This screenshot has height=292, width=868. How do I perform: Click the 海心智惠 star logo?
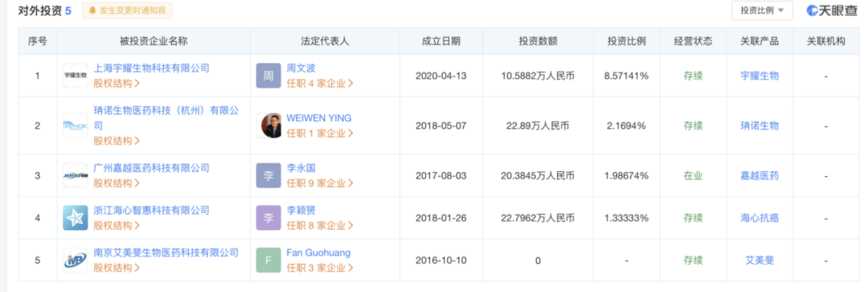pos(76,218)
